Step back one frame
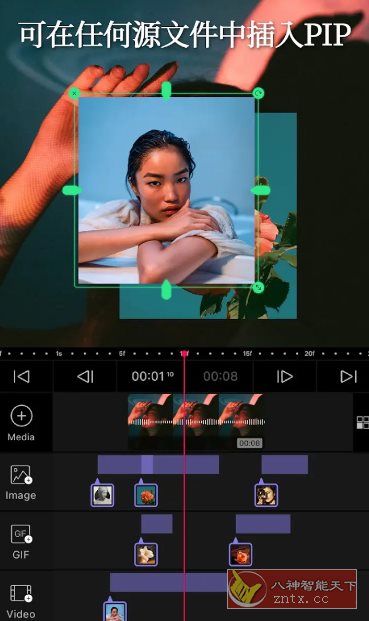369x621 pixels. 86,376
